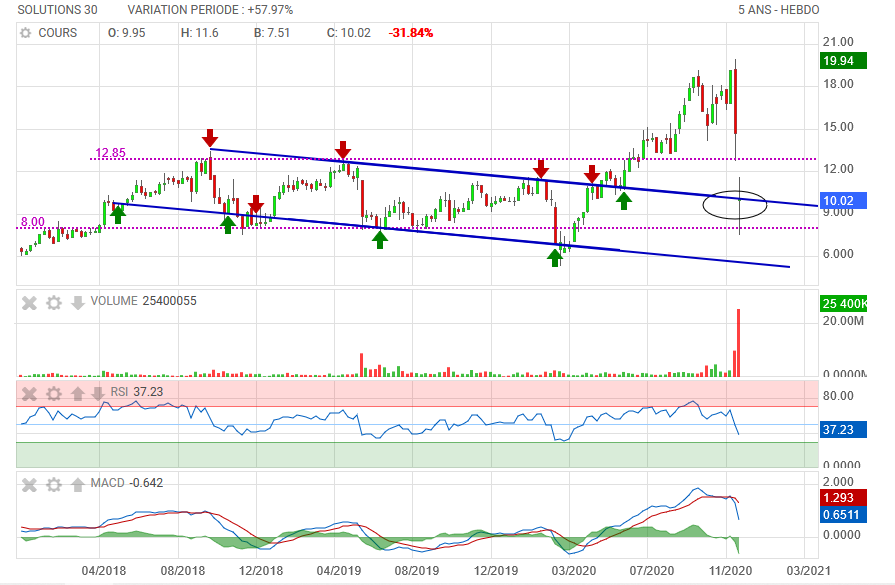Click the 19.94 price label
This screenshot has height=585, width=895.
(843, 60)
